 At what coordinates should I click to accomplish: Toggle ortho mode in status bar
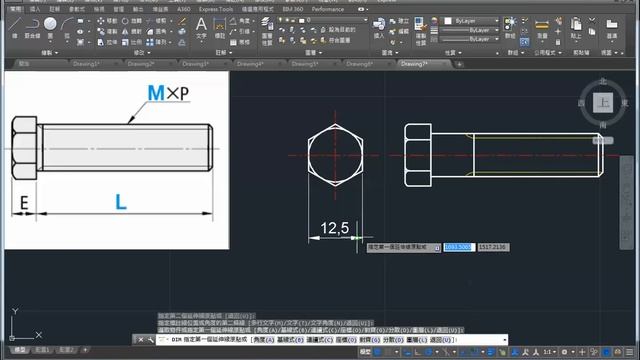[x=418, y=351]
